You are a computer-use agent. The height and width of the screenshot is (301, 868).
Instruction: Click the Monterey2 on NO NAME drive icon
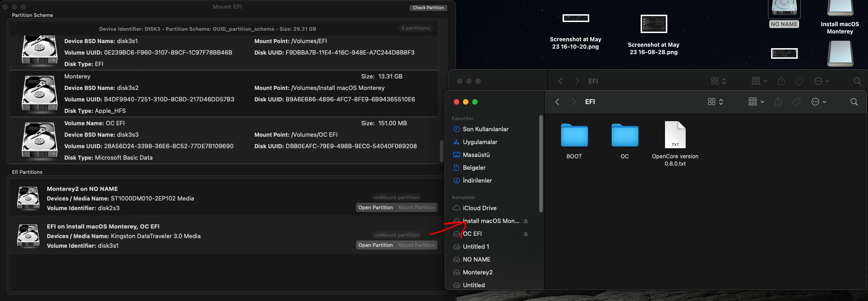[28, 198]
